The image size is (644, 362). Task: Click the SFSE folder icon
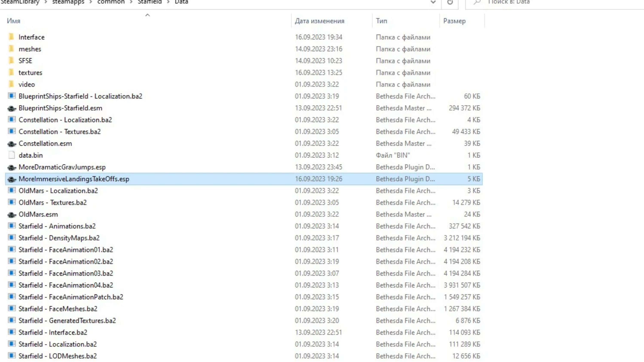[x=11, y=60]
